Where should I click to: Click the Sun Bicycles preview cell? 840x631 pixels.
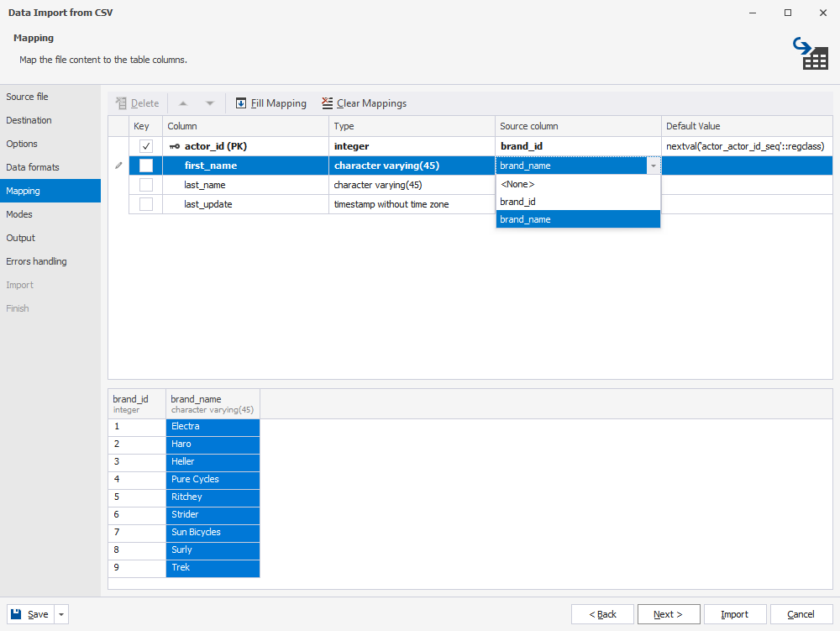click(x=213, y=533)
